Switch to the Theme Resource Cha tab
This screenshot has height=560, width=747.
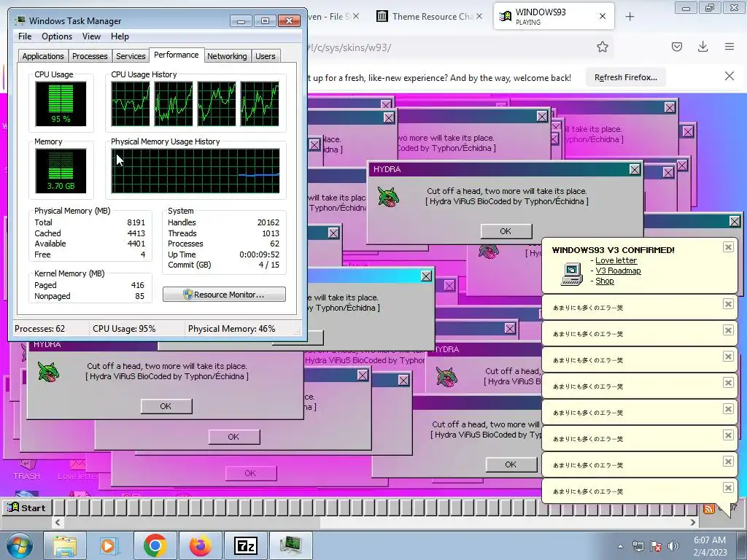pos(430,17)
